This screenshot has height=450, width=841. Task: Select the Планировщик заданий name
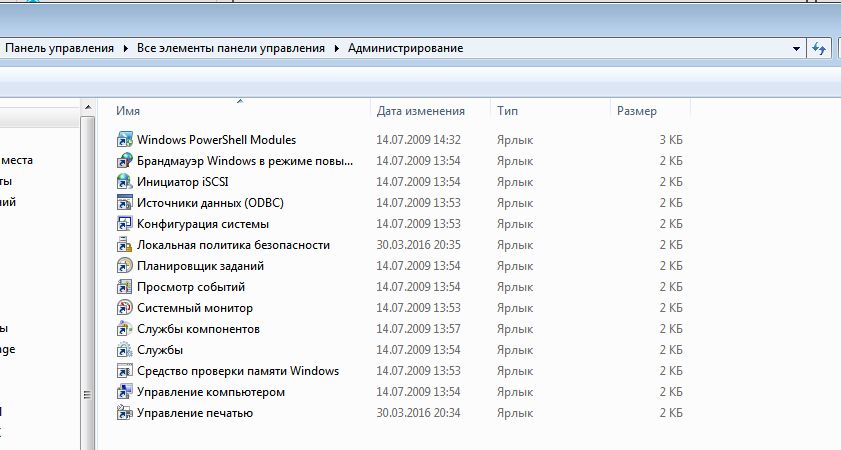click(201, 266)
